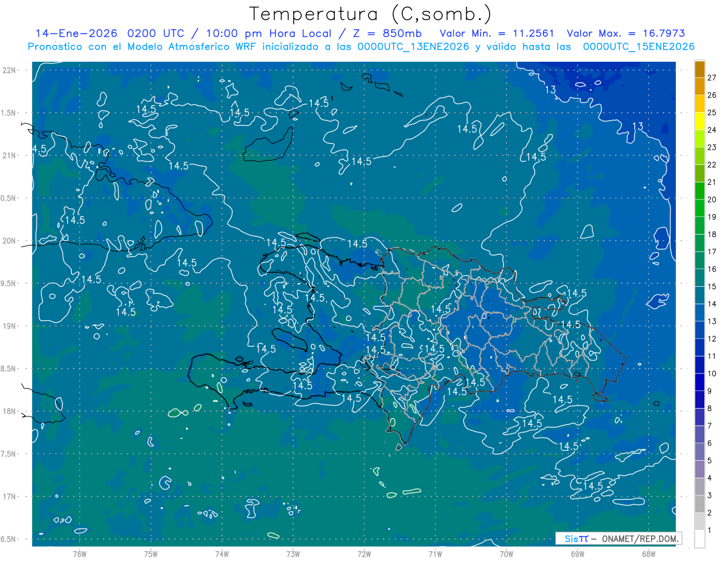Click legend scale value "18"
Screen dimensions: 728x562
(x=712, y=235)
